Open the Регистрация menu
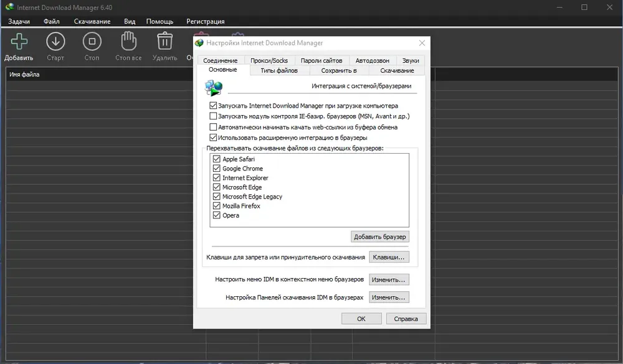Screen dimensions: 623x364 206,21
